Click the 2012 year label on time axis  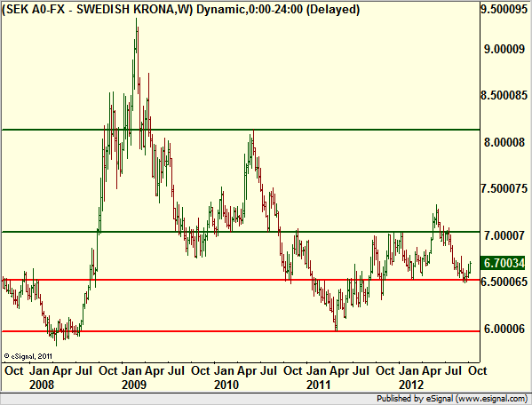click(411, 385)
